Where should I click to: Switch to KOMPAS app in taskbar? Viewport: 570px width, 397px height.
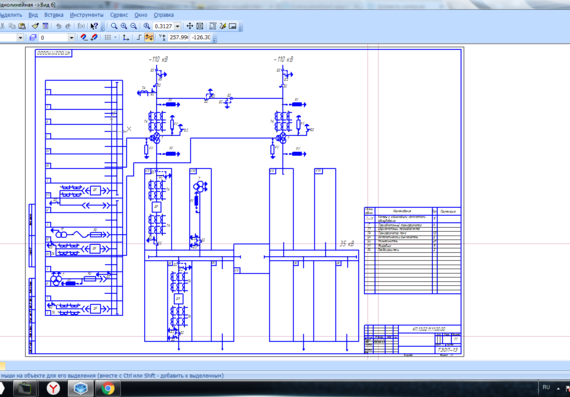[x=81, y=389]
